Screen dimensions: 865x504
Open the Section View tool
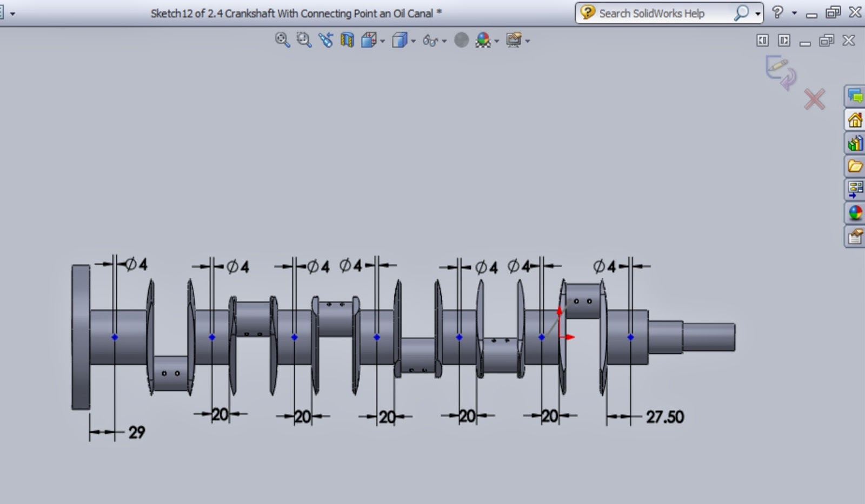(x=347, y=39)
